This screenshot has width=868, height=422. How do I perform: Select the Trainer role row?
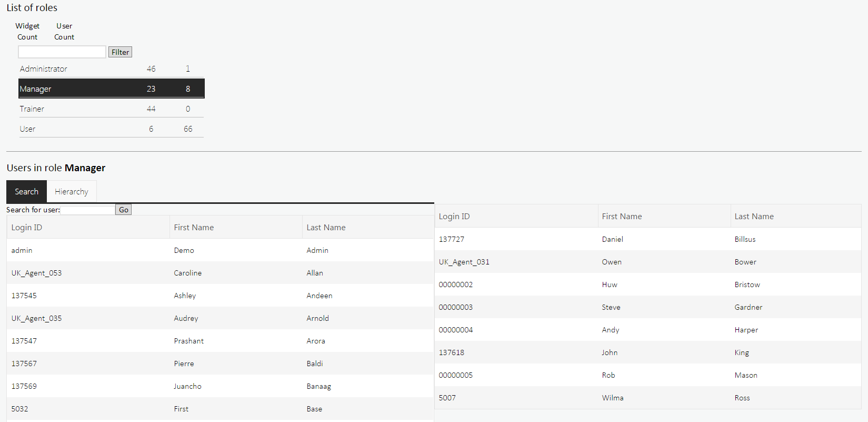(111, 109)
